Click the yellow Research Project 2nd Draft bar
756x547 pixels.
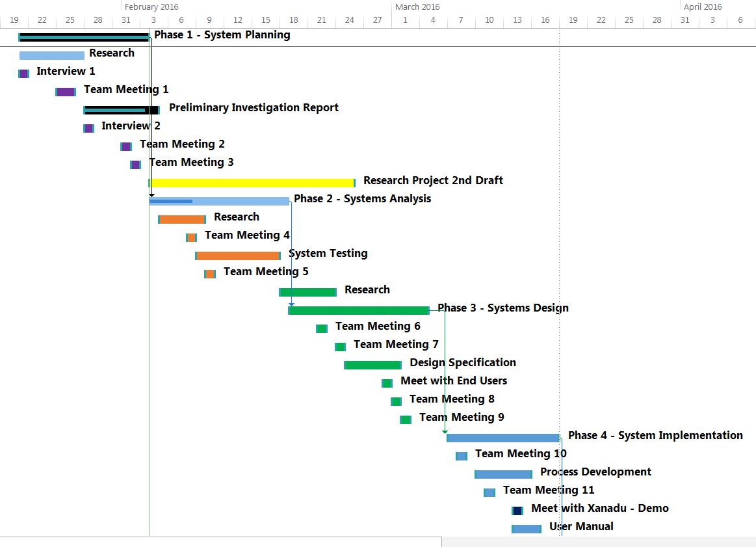click(x=252, y=183)
